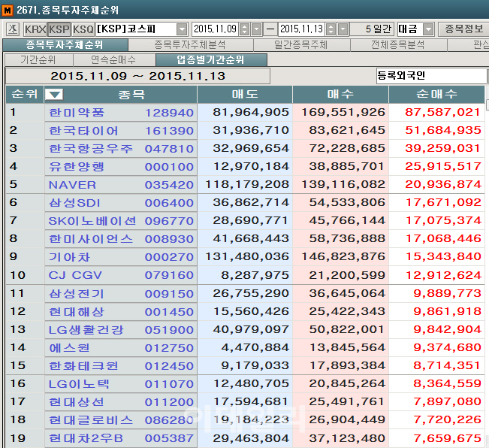This screenshot has height=448, width=489.
Task: Select stock 한미약품 128940
Action: pyautogui.click(x=121, y=113)
